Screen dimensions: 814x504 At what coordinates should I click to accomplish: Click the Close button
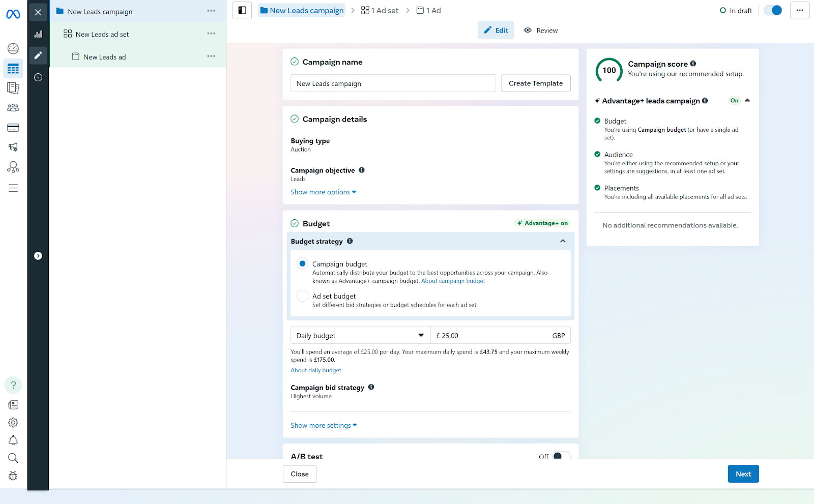tap(300, 474)
